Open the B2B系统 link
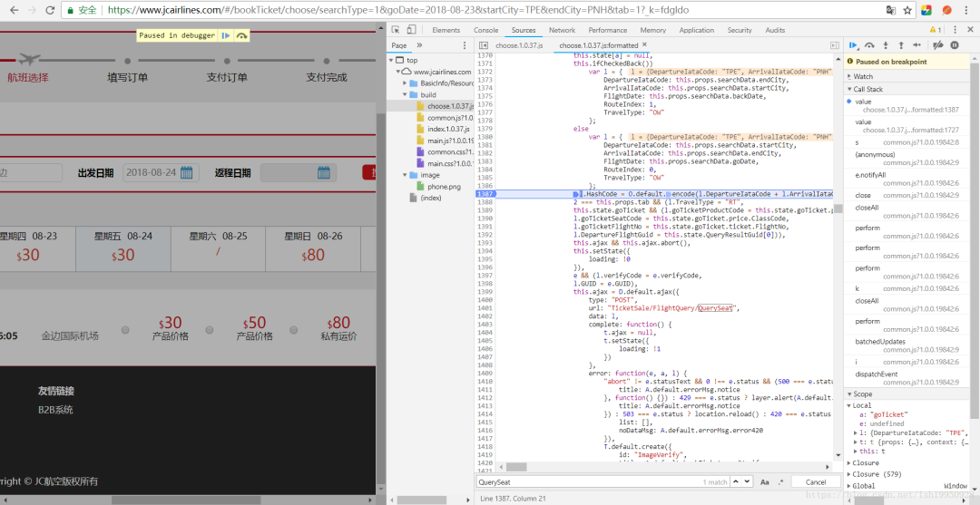This screenshot has width=980, height=505. click(x=55, y=410)
